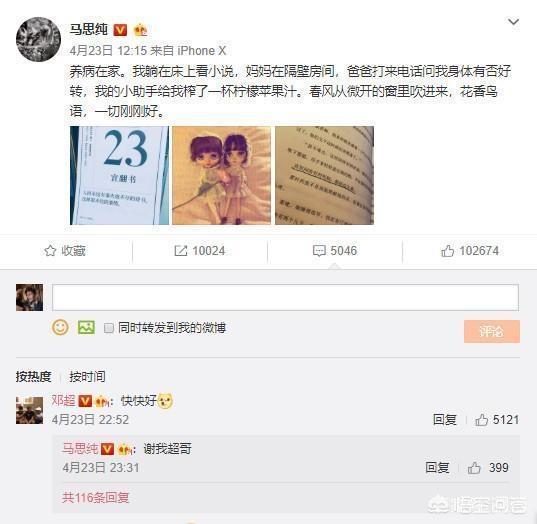
Task: Click the repost icon showing 10024
Action: [x=180, y=251]
